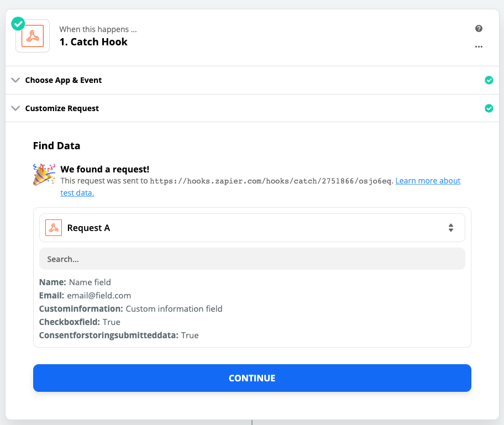Screen dimensions: 504x425
Task: Click the step title '1. Catch Hook'
Action: pyautogui.click(x=93, y=42)
